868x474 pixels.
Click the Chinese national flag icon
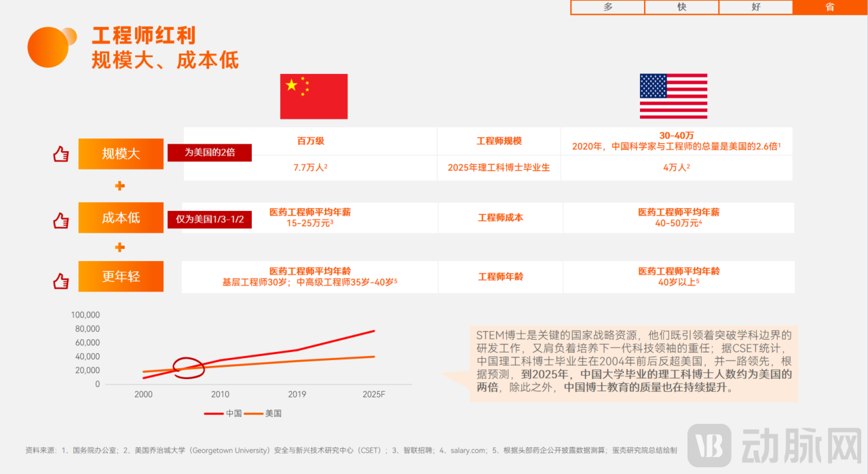pyautogui.click(x=313, y=96)
